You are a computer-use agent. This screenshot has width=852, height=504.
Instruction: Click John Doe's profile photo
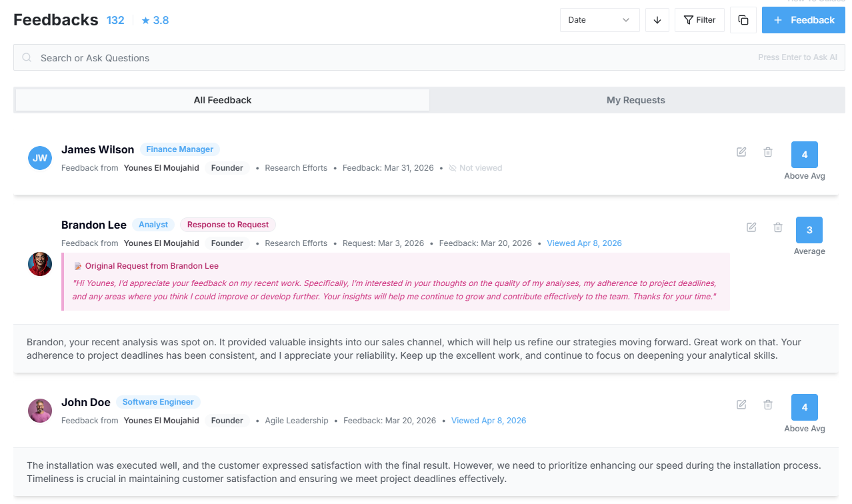40,411
